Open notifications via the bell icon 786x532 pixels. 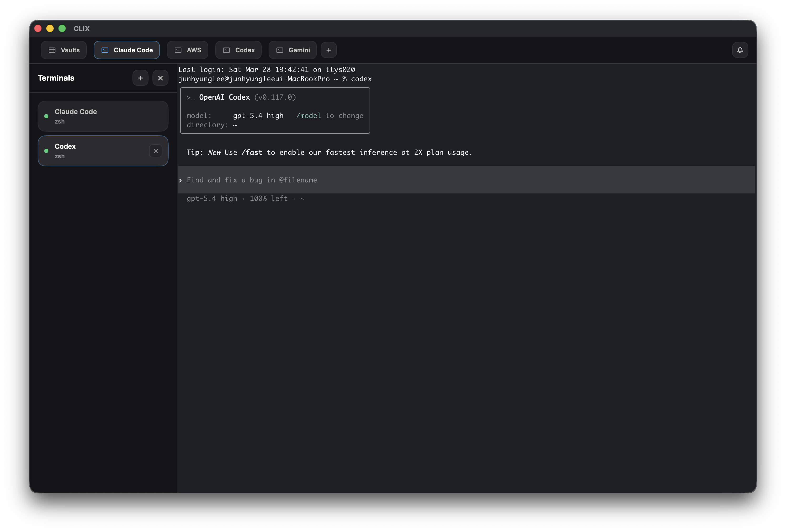[x=740, y=50]
